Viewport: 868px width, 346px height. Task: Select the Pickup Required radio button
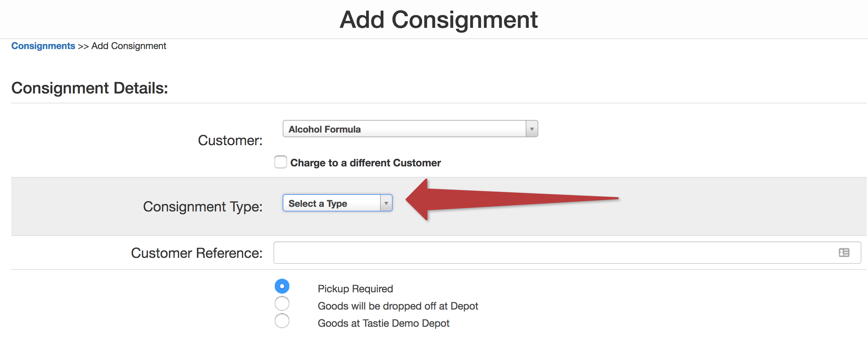click(282, 286)
